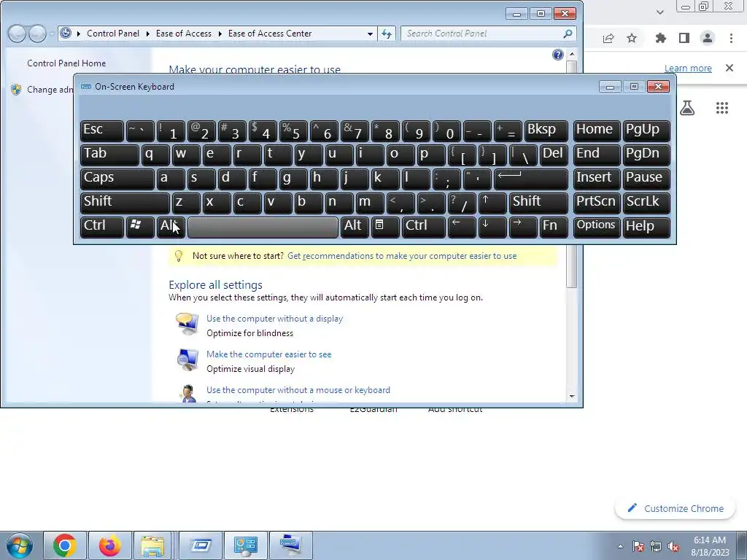Click the Options key on keyboard
747x560 pixels.
point(596,226)
